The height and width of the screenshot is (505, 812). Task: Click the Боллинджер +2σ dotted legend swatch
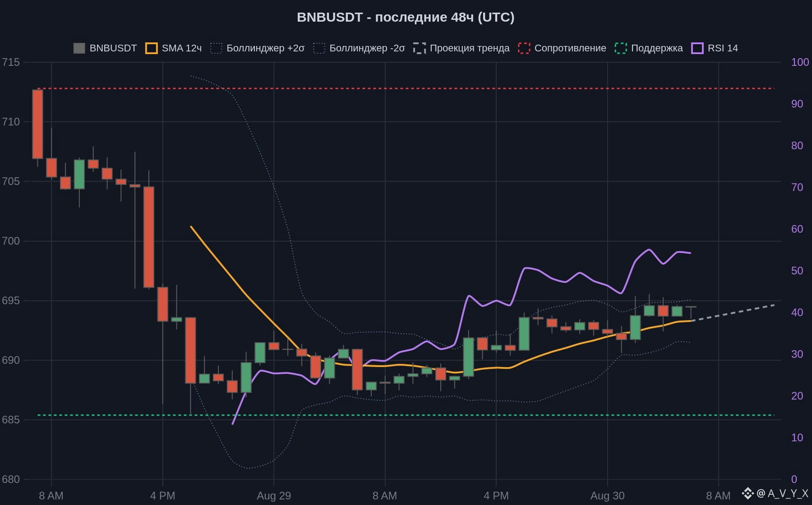coord(216,48)
